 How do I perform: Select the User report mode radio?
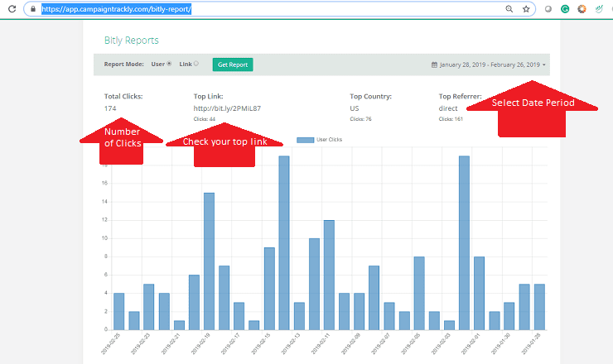(x=169, y=63)
